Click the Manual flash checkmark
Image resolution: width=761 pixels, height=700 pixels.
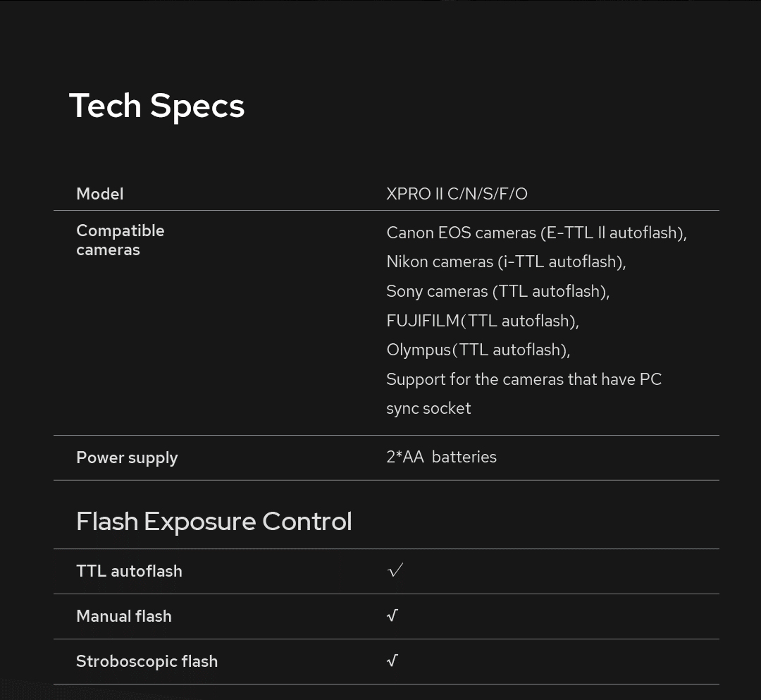click(x=392, y=615)
